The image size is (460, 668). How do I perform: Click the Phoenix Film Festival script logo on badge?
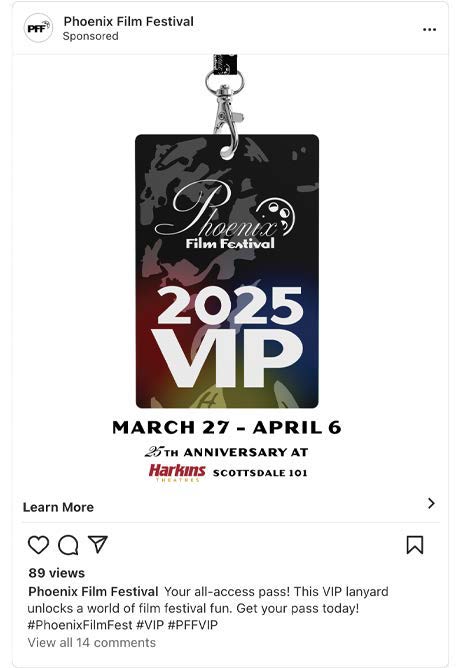[224, 215]
